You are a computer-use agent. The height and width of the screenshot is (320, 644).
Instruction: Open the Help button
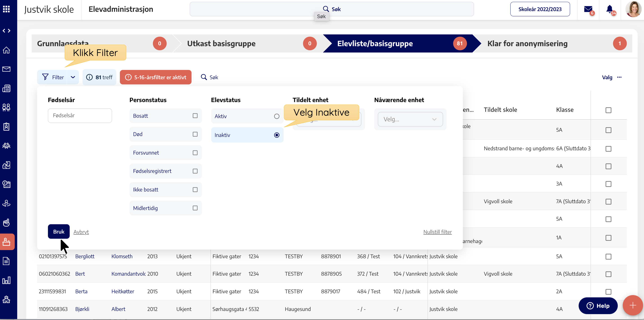[x=598, y=306]
